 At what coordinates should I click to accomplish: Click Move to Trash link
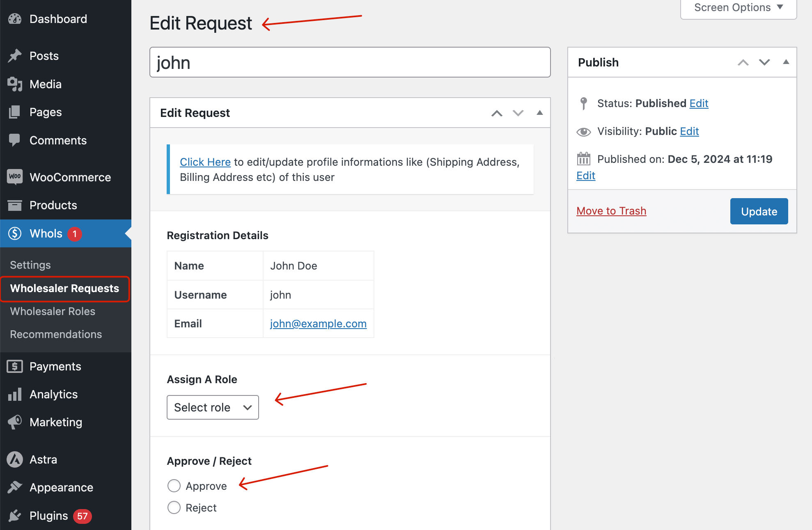coord(611,211)
